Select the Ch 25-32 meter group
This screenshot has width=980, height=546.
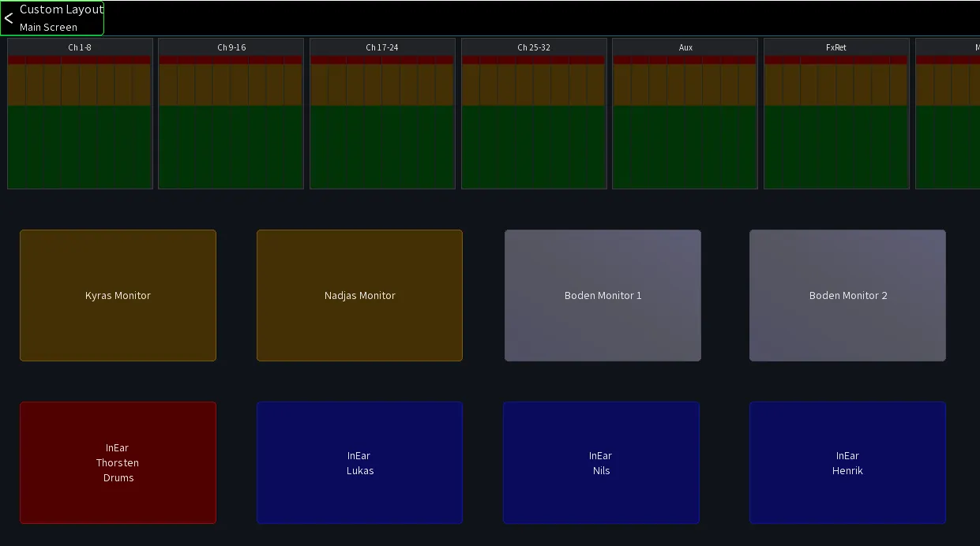[534, 114]
